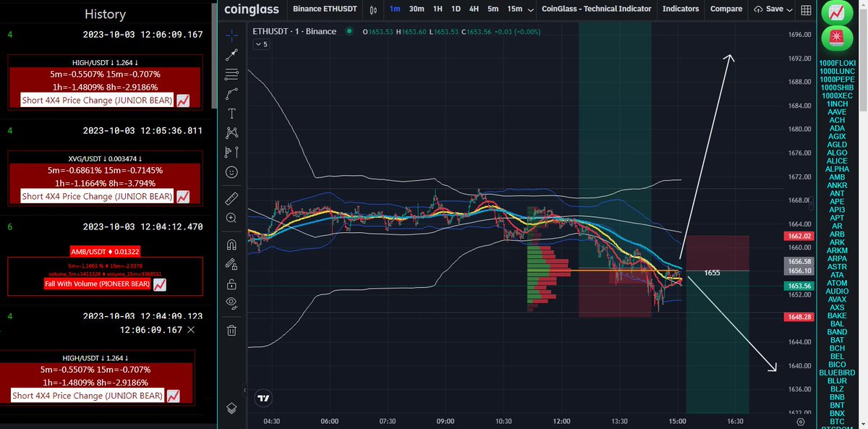Image resolution: width=868 pixels, height=429 pixels.
Task: Click the 1653.56 current price axis label
Action: click(x=799, y=286)
